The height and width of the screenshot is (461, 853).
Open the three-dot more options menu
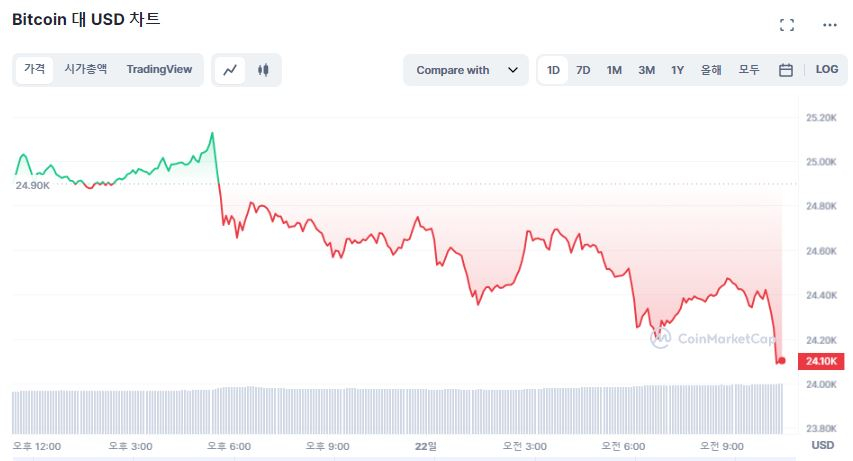pyautogui.click(x=829, y=25)
